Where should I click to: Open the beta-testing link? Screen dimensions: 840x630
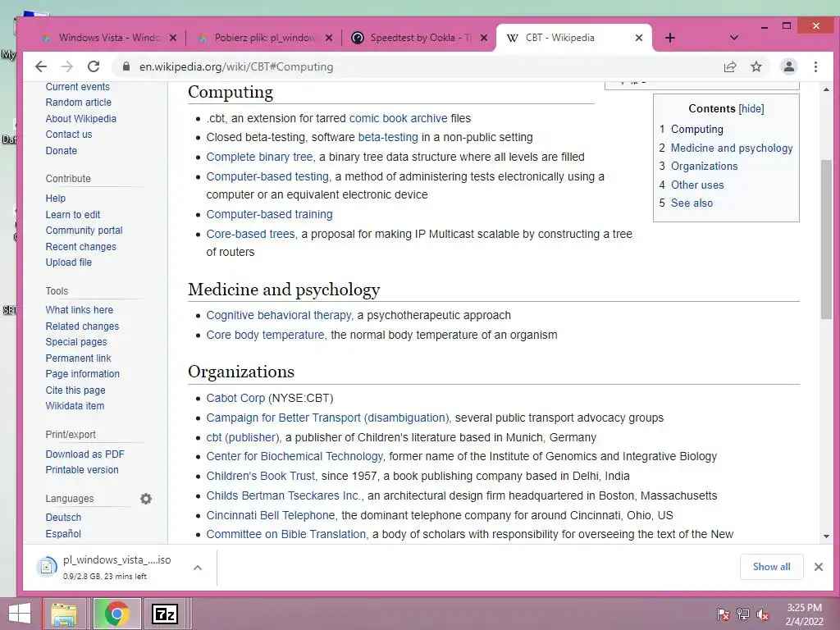tap(388, 137)
